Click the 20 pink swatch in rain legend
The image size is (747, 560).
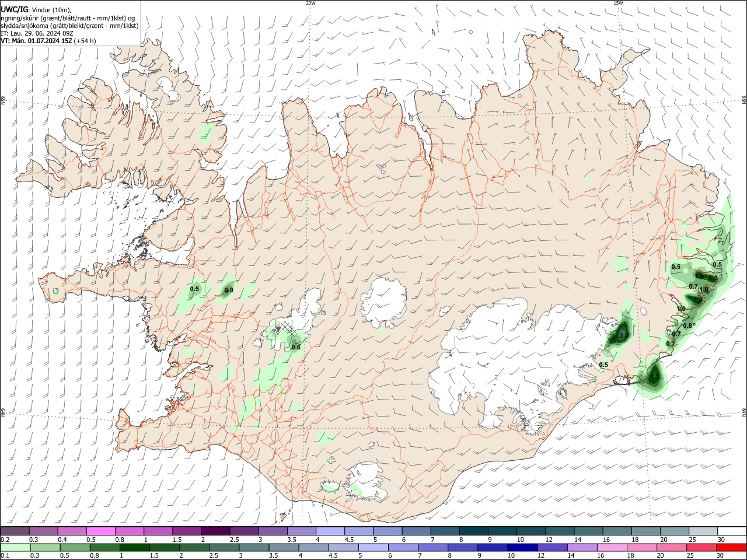click(x=671, y=547)
